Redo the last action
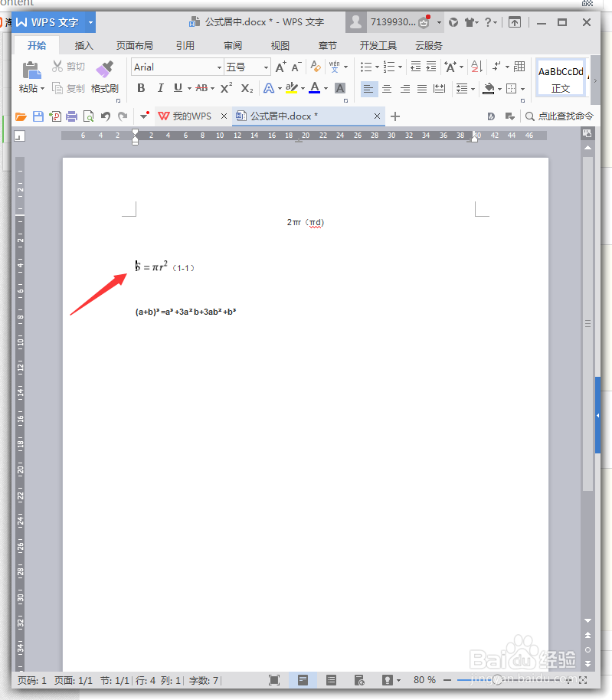Screen dimensions: 612x700 click(x=123, y=116)
